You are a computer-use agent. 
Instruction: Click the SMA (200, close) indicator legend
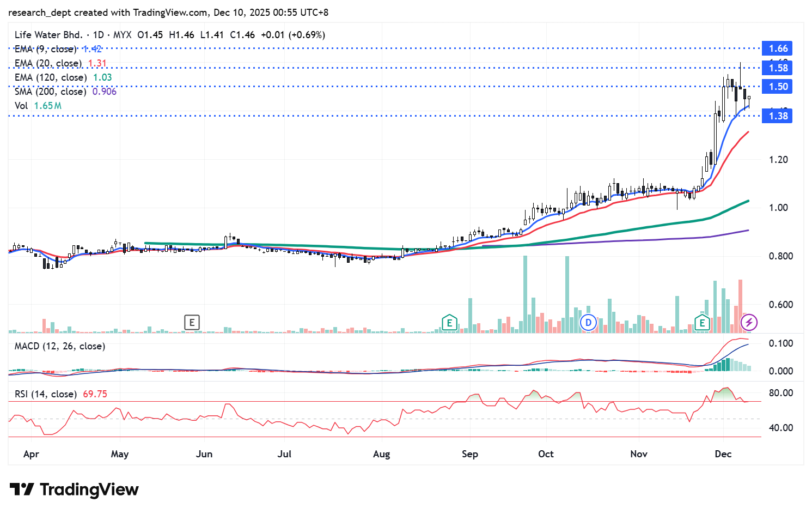tap(50, 92)
